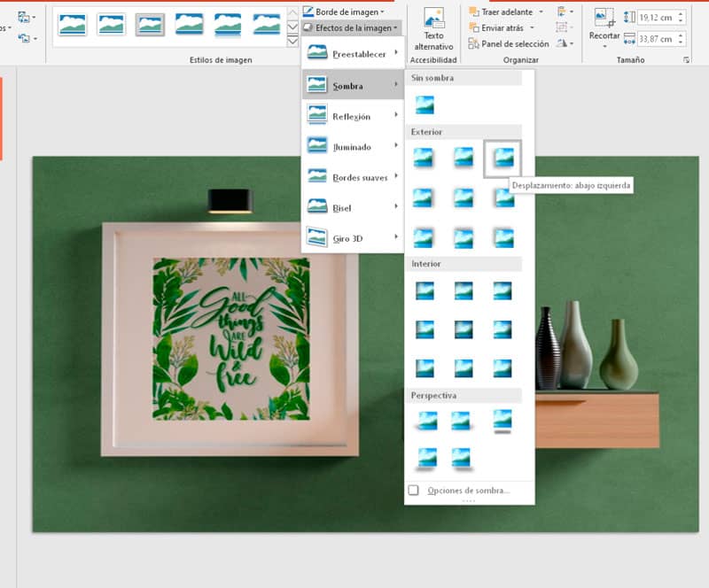Open Opciones de sombra dialog
Image resolution: width=709 pixels, height=588 pixels.
[x=469, y=491]
